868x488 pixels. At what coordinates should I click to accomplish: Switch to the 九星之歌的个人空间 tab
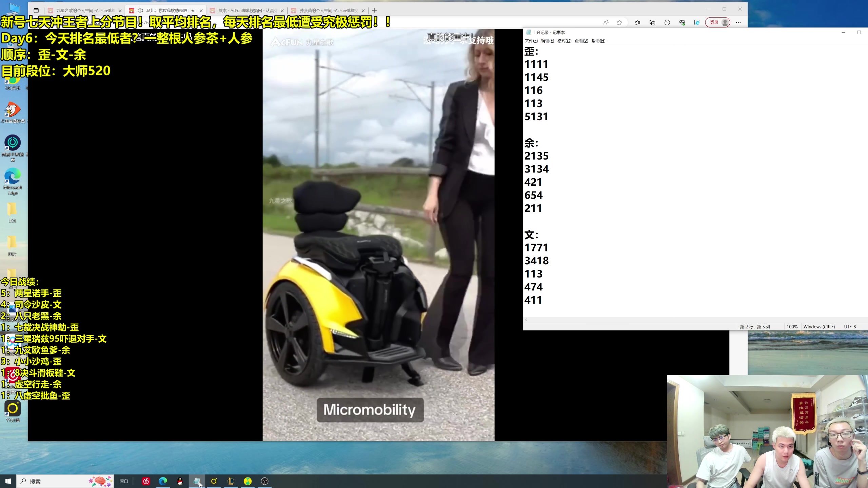pyautogui.click(x=85, y=11)
